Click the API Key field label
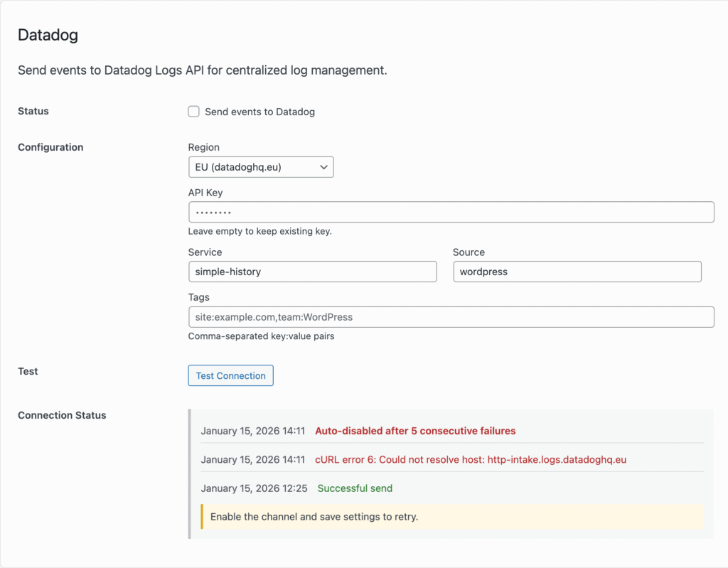This screenshot has width=728, height=568. point(205,193)
